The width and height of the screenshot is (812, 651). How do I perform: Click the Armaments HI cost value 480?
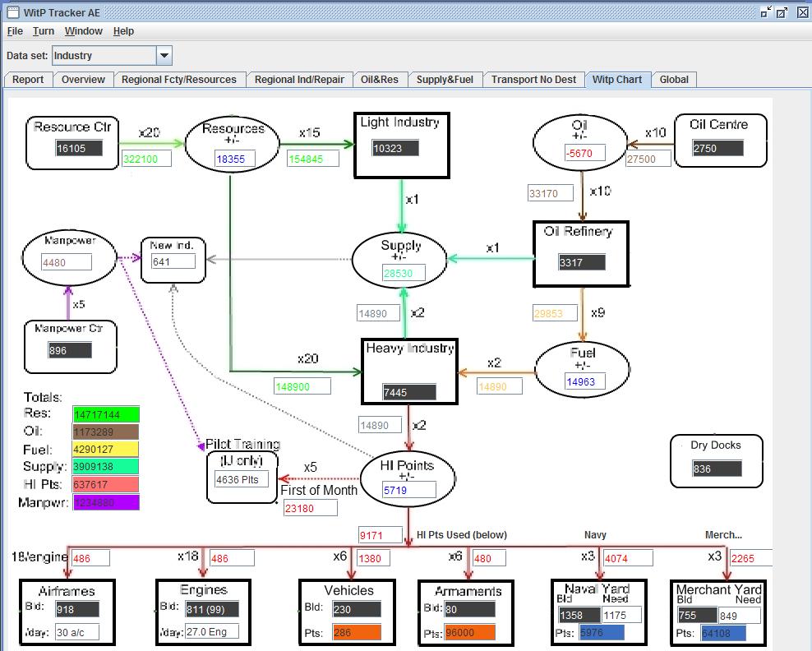click(489, 558)
